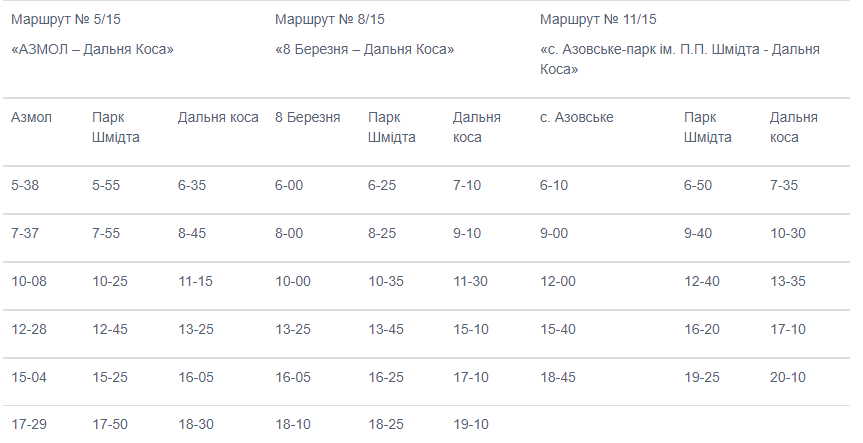Click the 10-08 time entry
863x443 pixels.
(x=29, y=281)
